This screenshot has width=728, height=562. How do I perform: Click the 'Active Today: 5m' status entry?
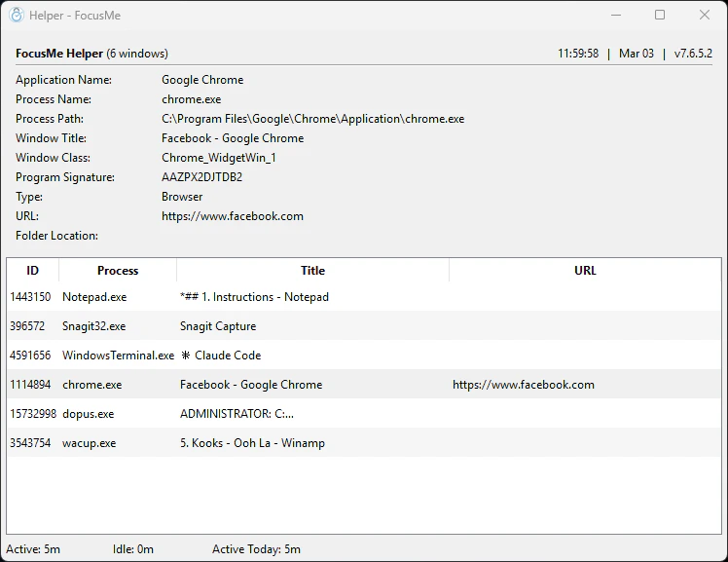pos(256,549)
